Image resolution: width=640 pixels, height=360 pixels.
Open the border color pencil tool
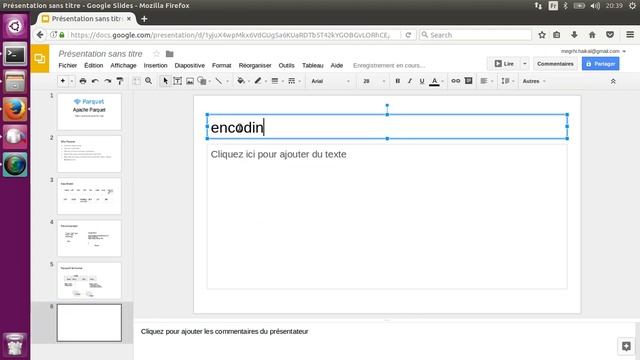pyautogui.click(x=258, y=81)
